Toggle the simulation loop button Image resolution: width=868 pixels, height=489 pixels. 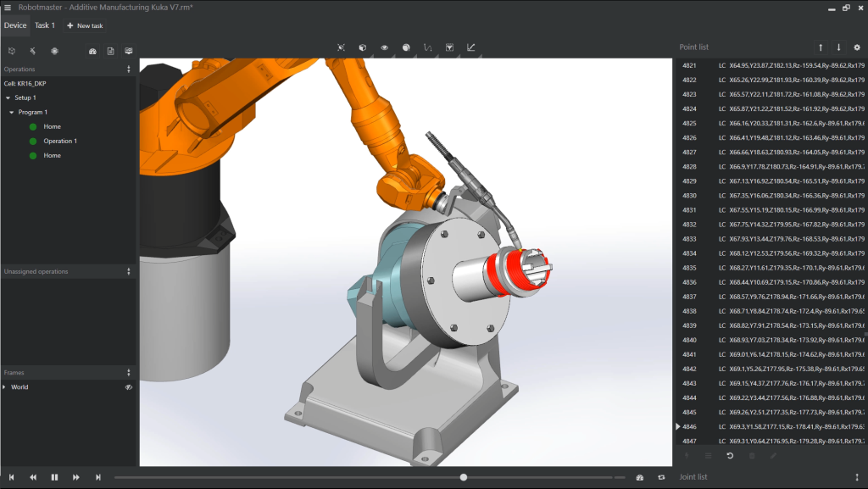tap(661, 477)
